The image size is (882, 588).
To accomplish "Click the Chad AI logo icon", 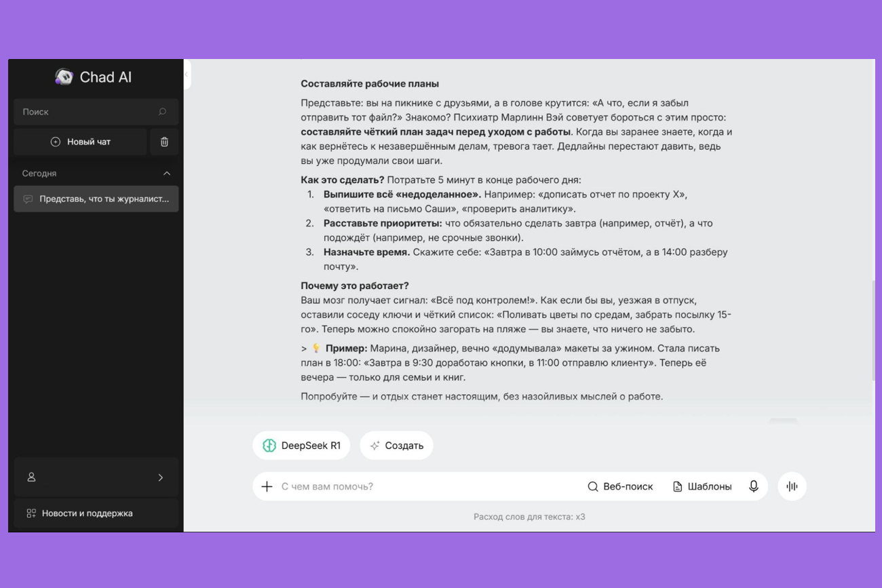I will click(64, 77).
